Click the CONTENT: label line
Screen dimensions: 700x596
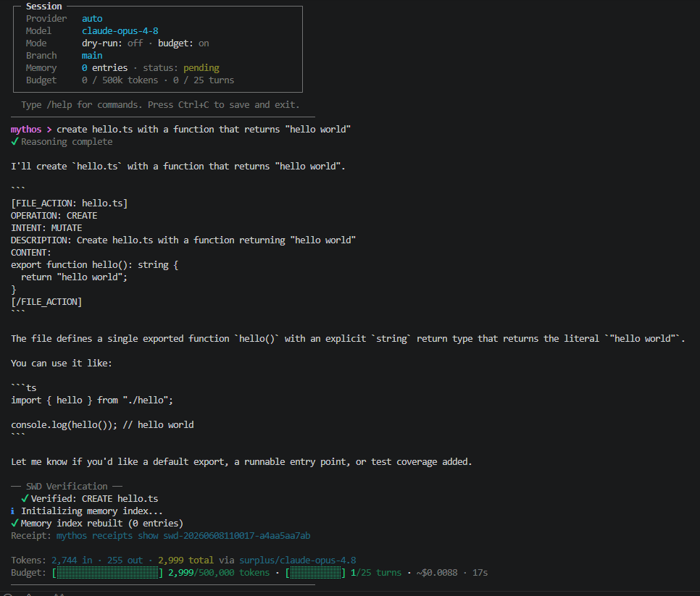pyautogui.click(x=31, y=253)
